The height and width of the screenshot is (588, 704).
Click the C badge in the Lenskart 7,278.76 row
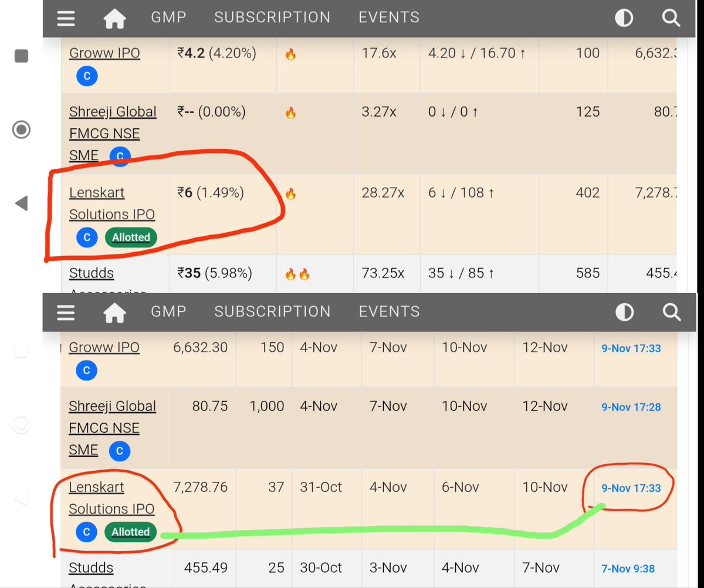click(x=87, y=532)
